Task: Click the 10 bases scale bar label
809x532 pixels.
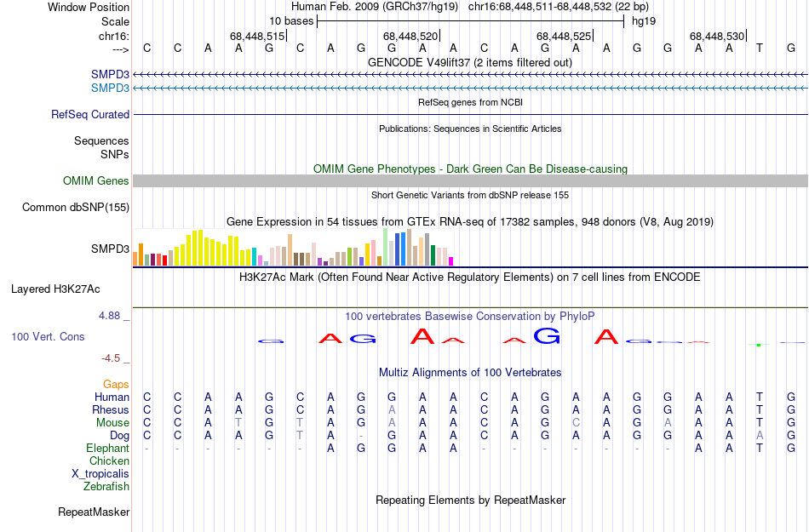Action: (291, 21)
